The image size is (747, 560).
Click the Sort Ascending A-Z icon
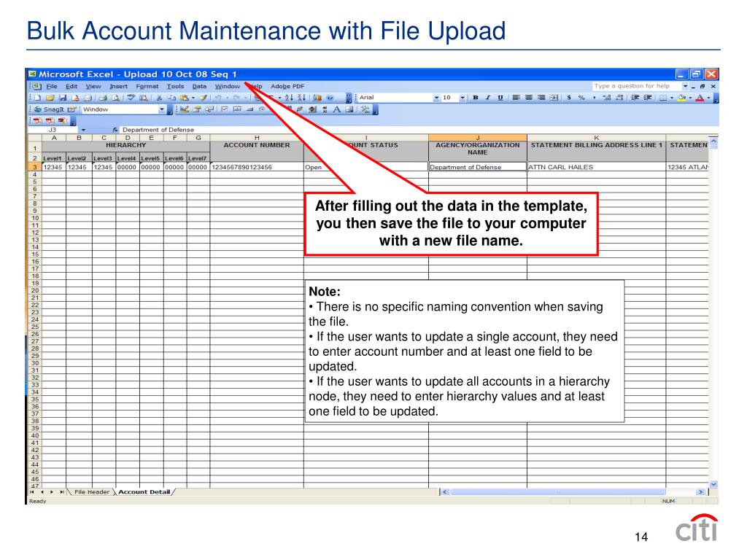point(289,98)
